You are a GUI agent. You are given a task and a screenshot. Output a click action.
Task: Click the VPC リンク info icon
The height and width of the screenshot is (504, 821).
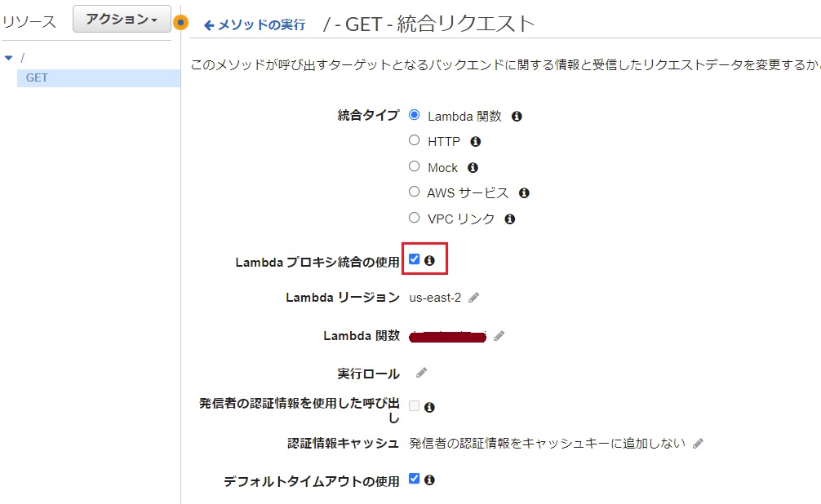pos(508,218)
